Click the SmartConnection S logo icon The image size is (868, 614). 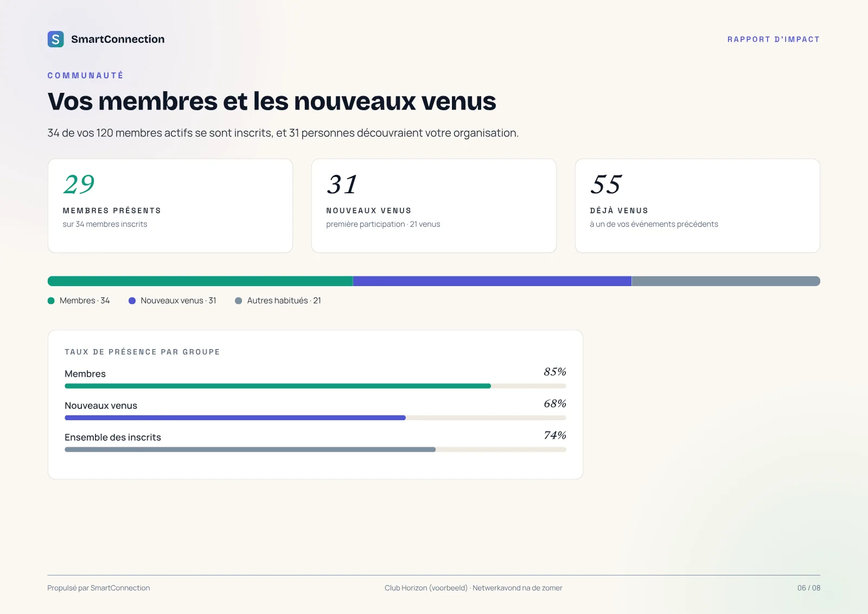pyautogui.click(x=56, y=39)
